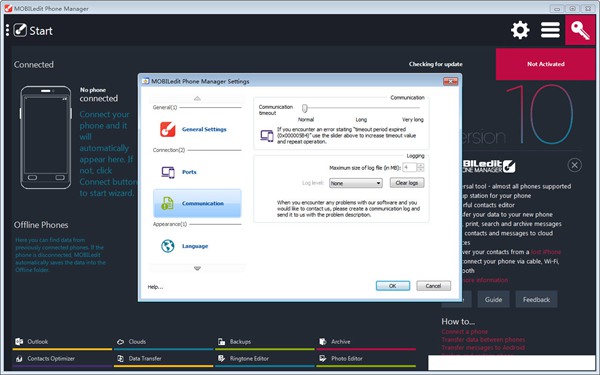Open the Log level dropdown
Screen dimensions: 600x375
coord(355,183)
